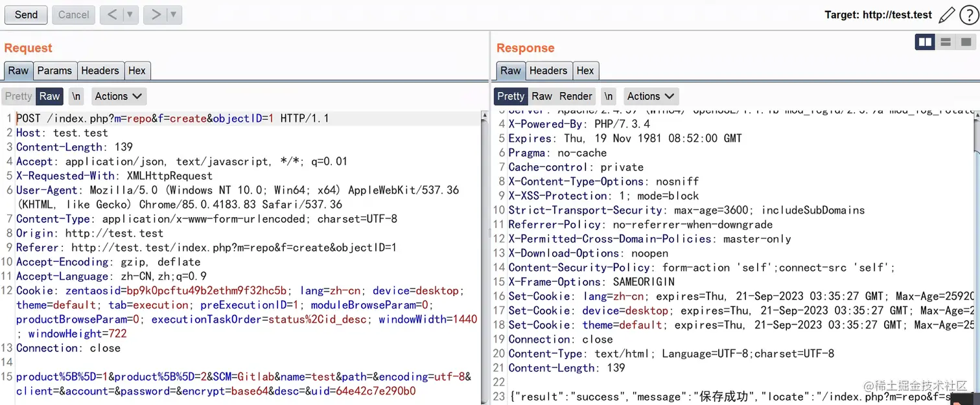The width and height of the screenshot is (980, 405).
Task: Click request scrollbar up arrow
Action: 484,115
